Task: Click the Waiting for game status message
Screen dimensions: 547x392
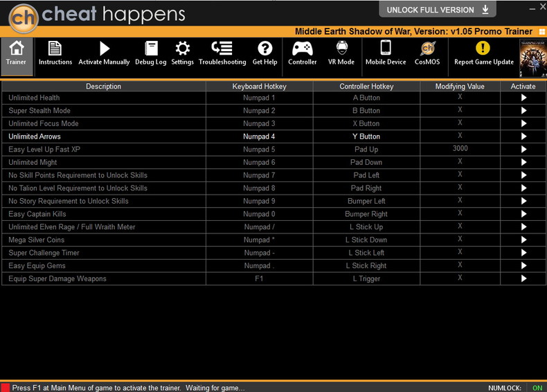Action: pos(215,388)
